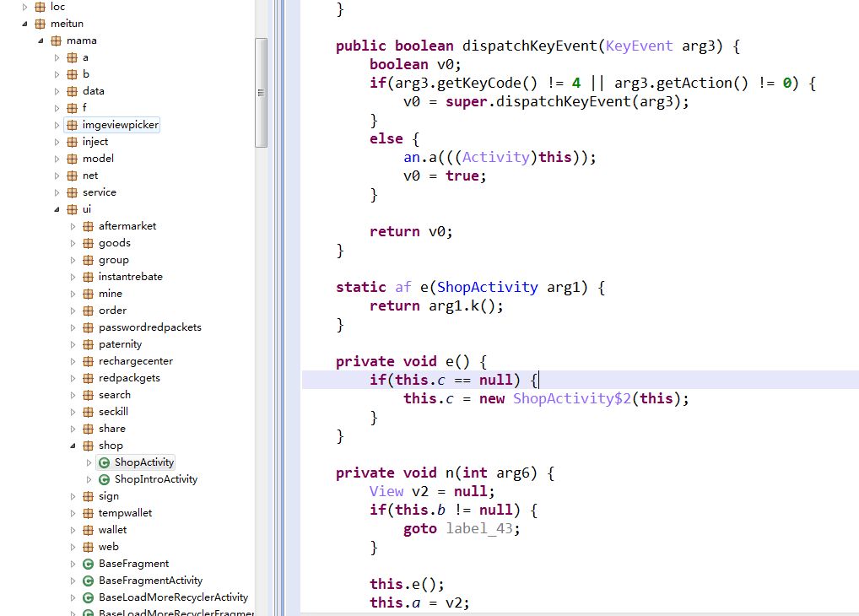Click the BaseFragment class icon
Viewport: 859px width, 616px height.
(x=88, y=564)
